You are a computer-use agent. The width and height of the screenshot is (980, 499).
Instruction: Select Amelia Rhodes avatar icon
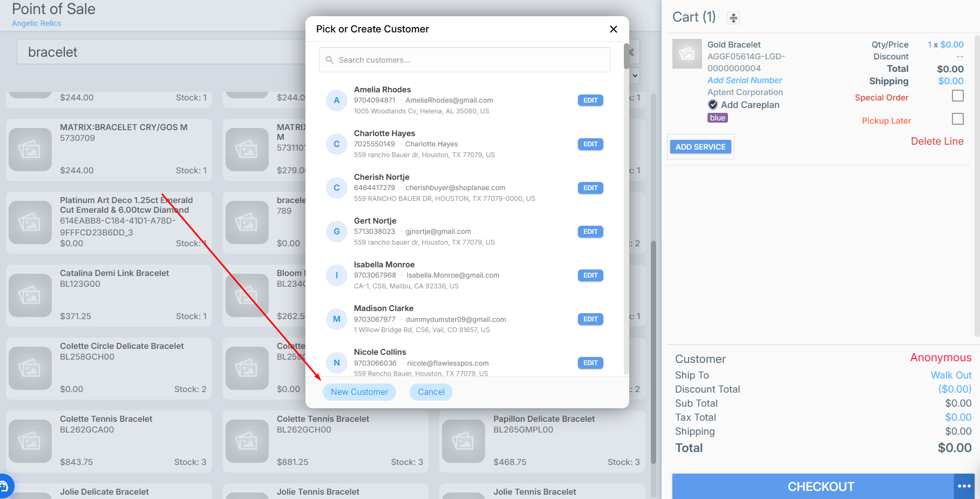[x=337, y=100]
